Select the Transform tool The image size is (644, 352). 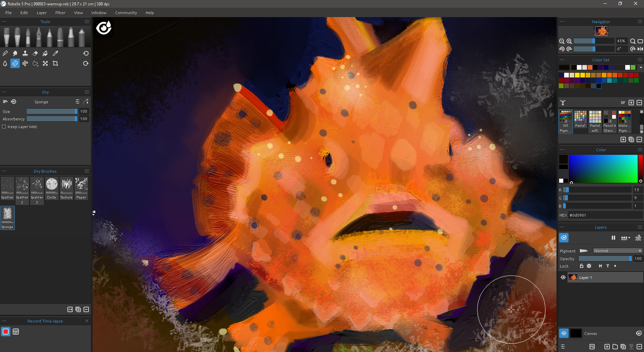[x=45, y=63]
